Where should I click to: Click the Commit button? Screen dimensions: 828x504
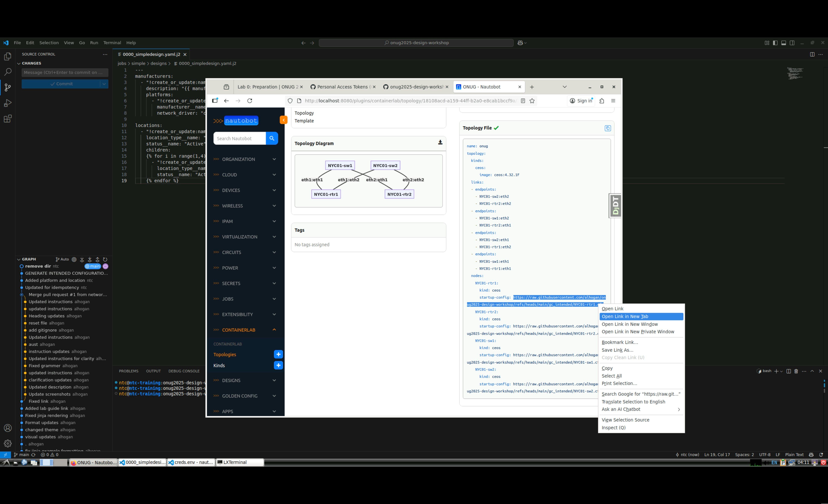tap(61, 84)
